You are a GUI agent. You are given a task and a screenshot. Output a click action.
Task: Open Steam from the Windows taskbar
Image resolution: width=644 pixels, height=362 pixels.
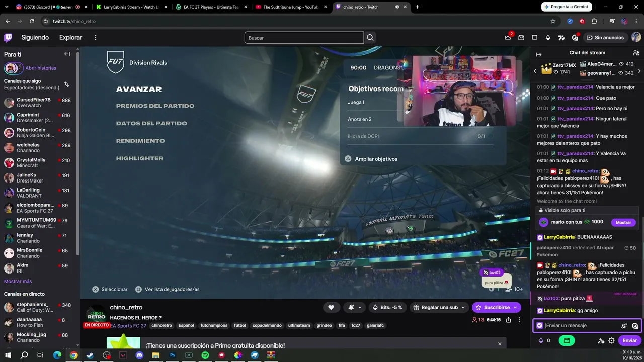[x=90, y=355]
